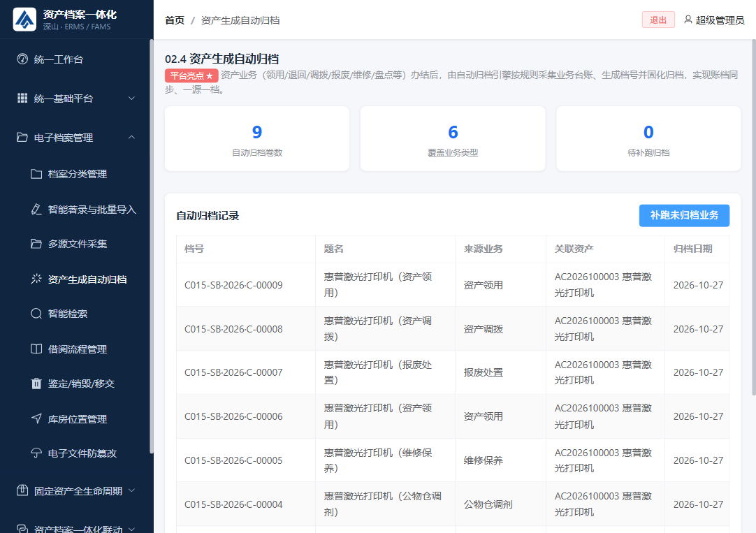Go to 首页 via breadcrumb
This screenshot has height=533, width=756.
[x=175, y=20]
